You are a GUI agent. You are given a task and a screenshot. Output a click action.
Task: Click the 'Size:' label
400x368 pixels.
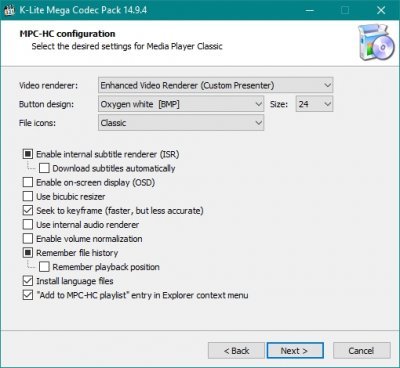[x=279, y=104]
